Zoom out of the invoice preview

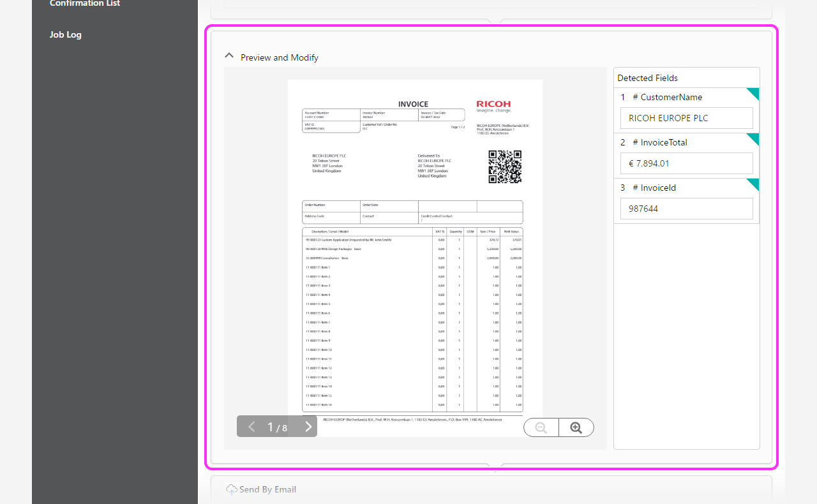click(541, 428)
